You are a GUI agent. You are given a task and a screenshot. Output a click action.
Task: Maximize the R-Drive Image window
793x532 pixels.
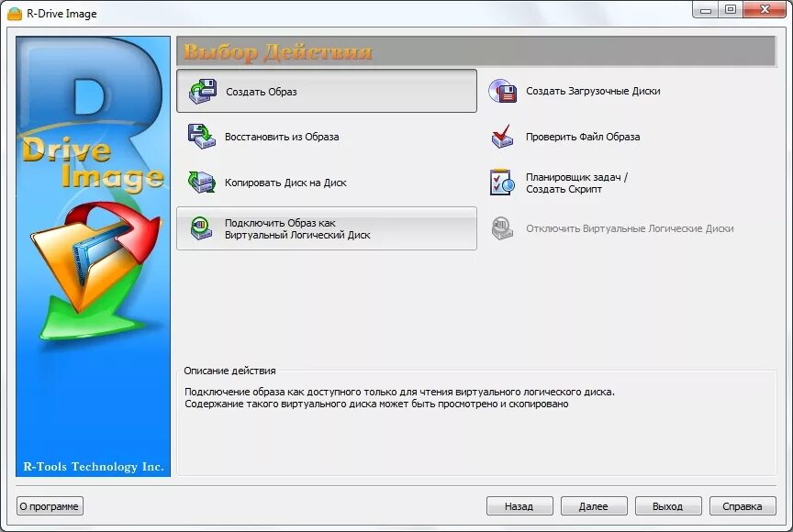pos(731,9)
